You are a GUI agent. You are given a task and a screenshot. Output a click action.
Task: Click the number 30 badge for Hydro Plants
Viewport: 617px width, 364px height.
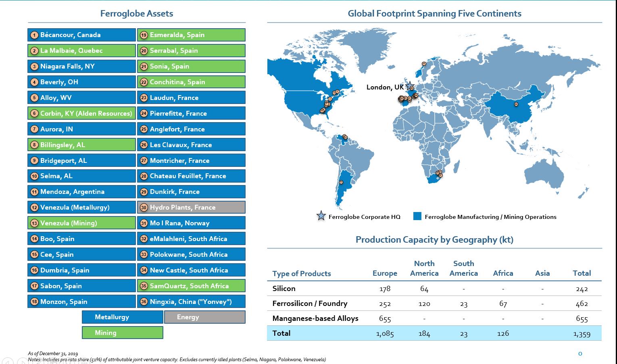[144, 208]
